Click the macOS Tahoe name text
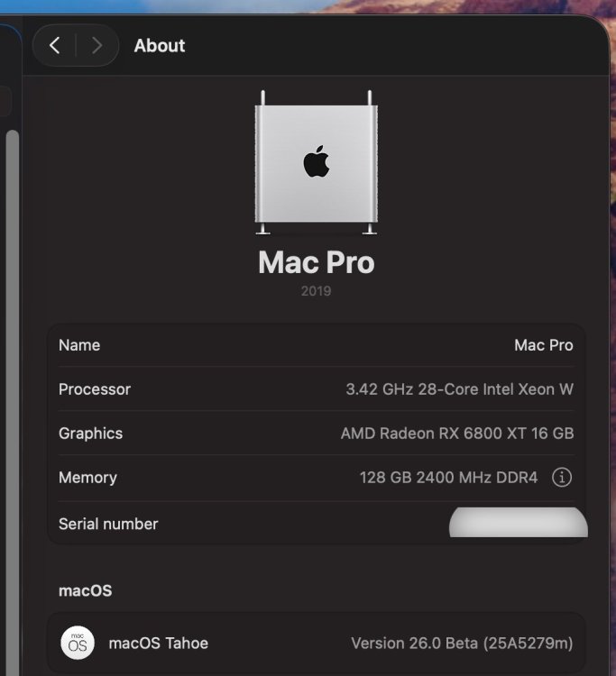The image size is (616, 676). point(159,644)
